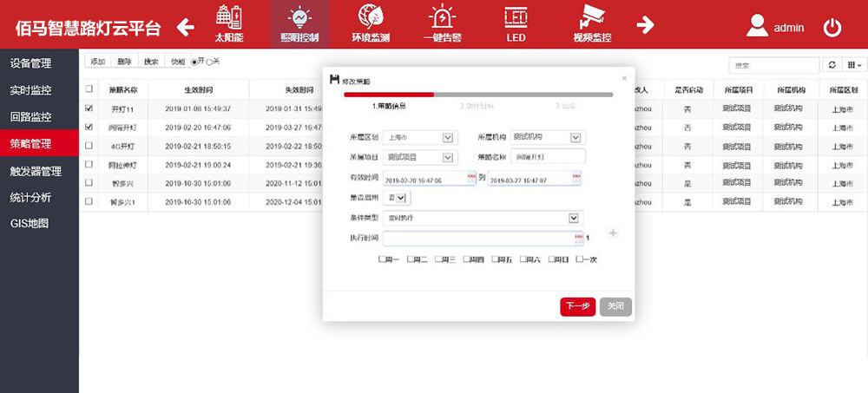Uncheck the 开灯11 row checkbox

[89, 108]
